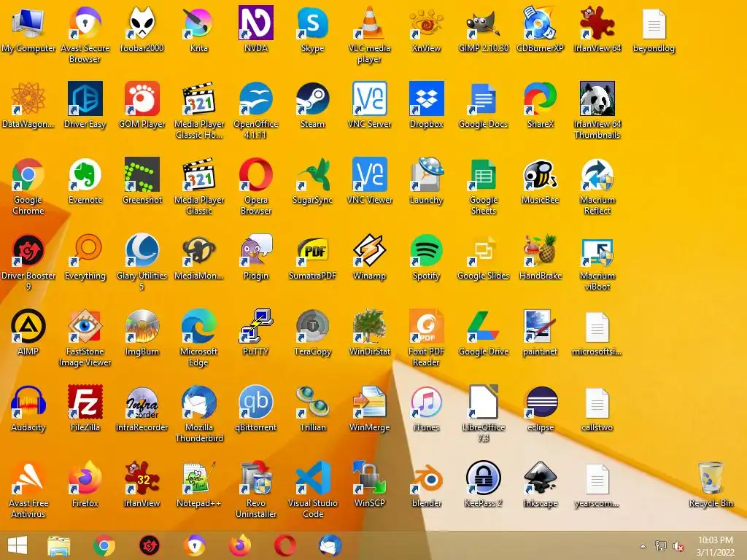Select Media Player Classic Home Cinema icon

198,98
